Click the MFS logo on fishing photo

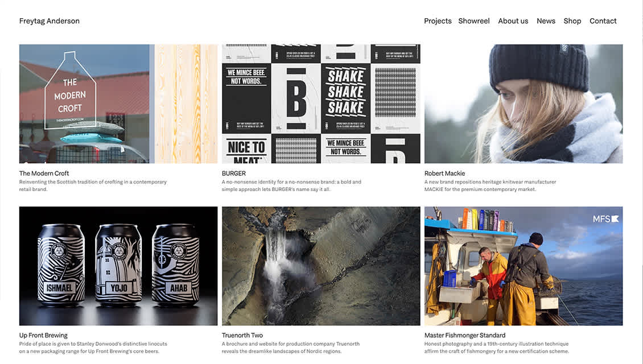pyautogui.click(x=605, y=219)
